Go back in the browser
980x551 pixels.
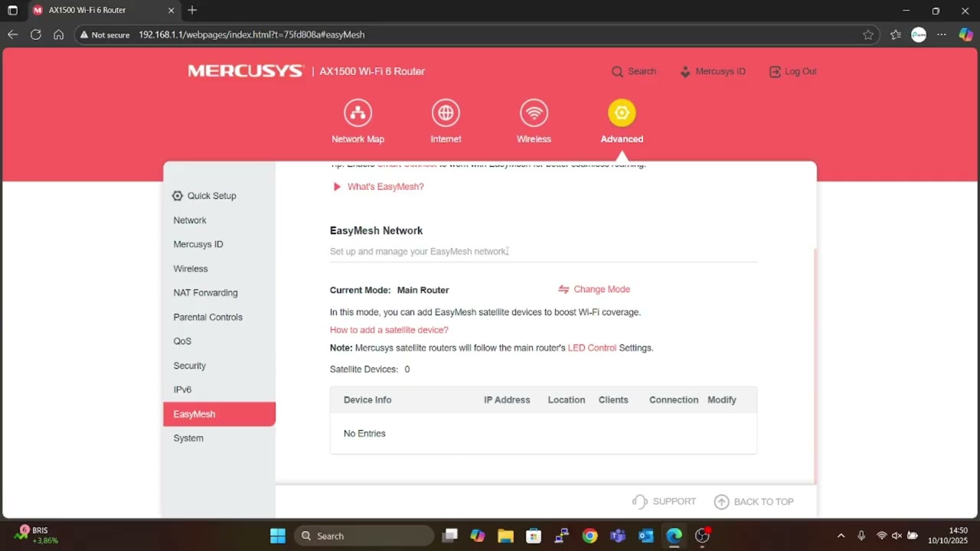12,34
